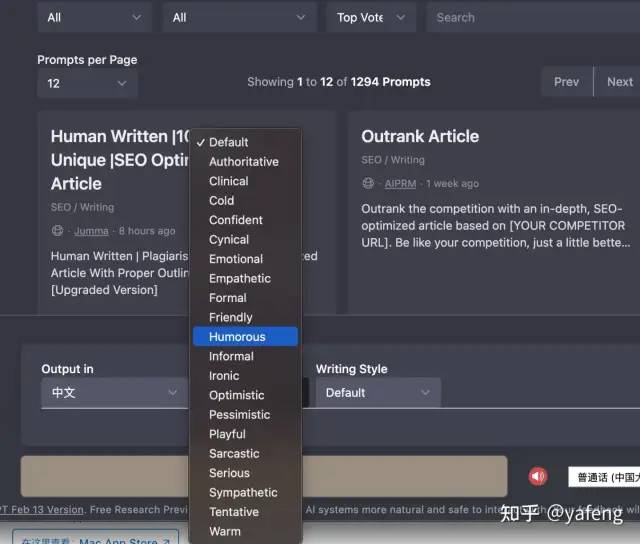This screenshot has width=640, height=544.
Task: Click the Prev page button
Action: [x=566, y=82]
